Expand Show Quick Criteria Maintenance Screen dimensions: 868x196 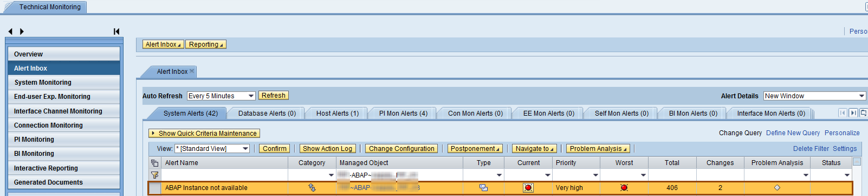[x=204, y=134]
